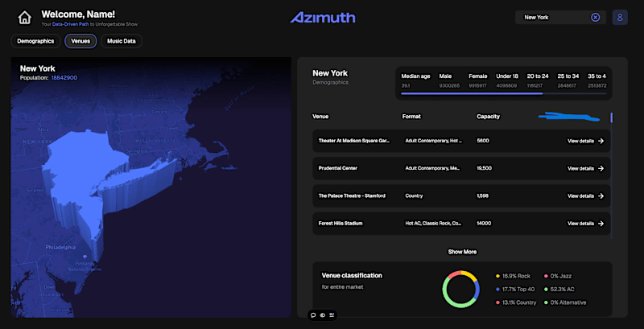Viewport: 644px width, 329px height.
Task: Click The Palace Theatre - Stamford name
Action: 352,195
